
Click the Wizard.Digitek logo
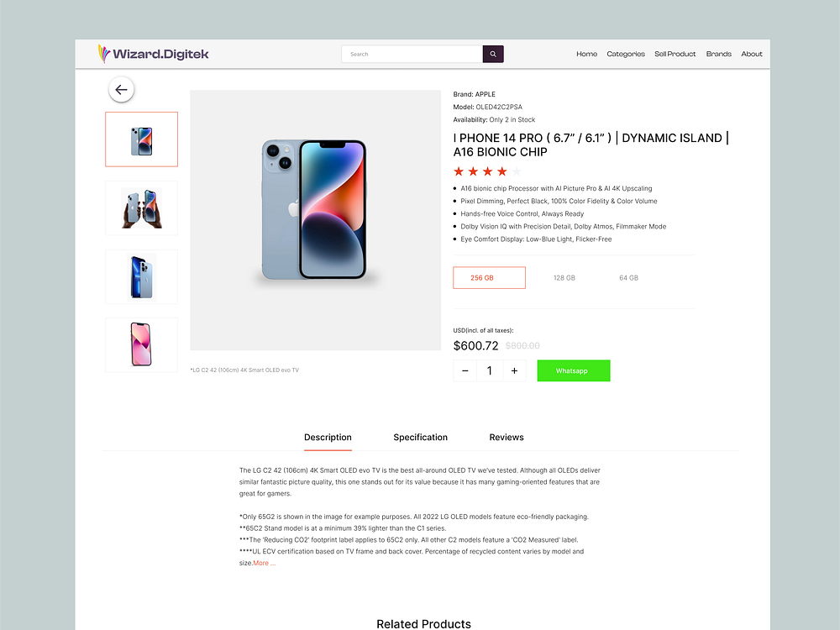(x=154, y=54)
